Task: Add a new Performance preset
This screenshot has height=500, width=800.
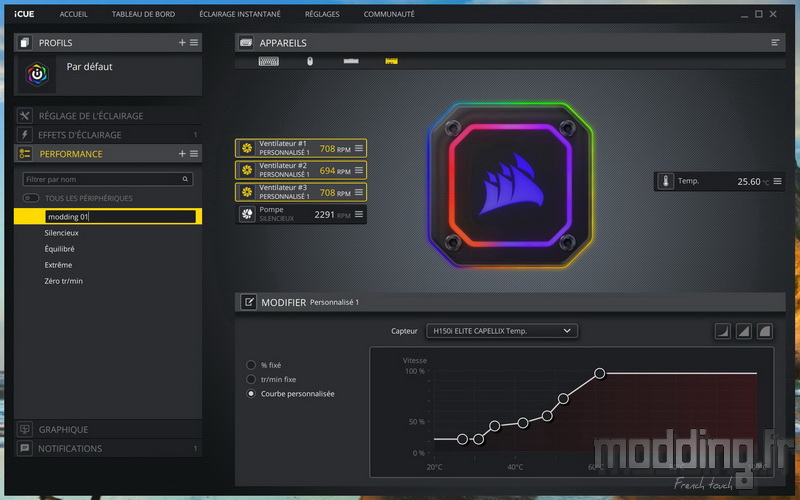Action: [x=182, y=154]
